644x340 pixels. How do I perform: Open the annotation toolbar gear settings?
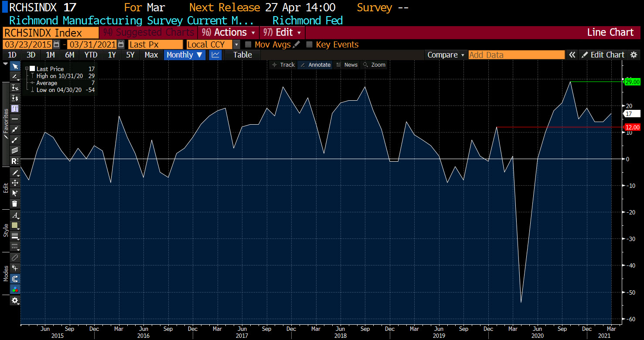coord(15,300)
